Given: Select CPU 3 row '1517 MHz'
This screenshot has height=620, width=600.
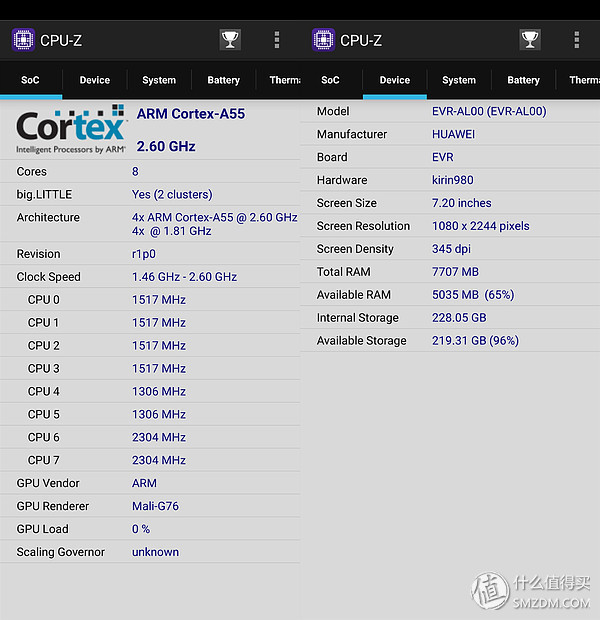Looking at the screenshot, I should (159, 369).
